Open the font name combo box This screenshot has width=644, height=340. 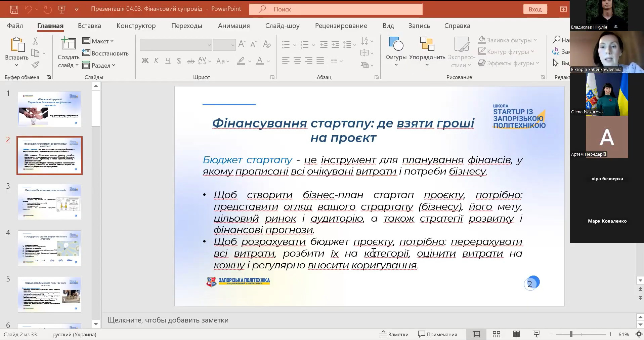(176, 45)
